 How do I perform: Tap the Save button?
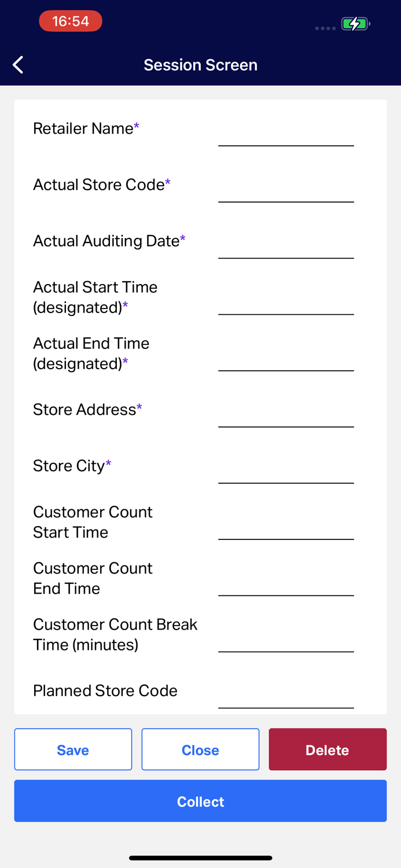pyautogui.click(x=73, y=749)
